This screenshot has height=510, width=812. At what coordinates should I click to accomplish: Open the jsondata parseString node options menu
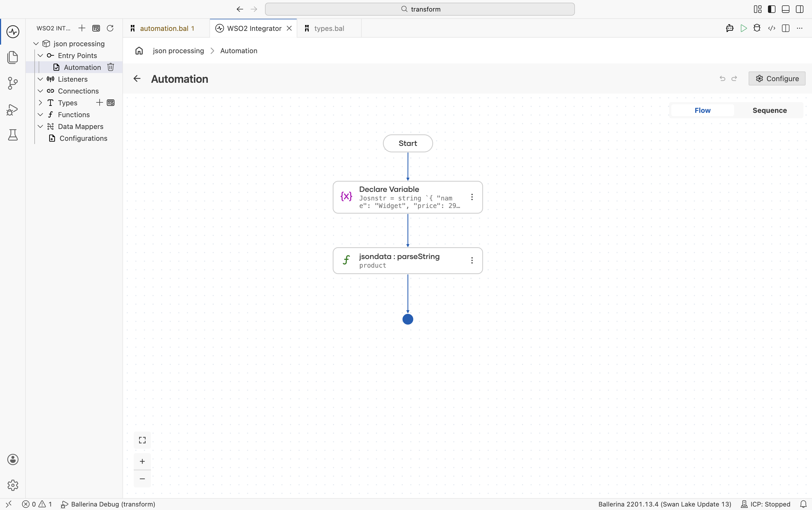coord(472,260)
